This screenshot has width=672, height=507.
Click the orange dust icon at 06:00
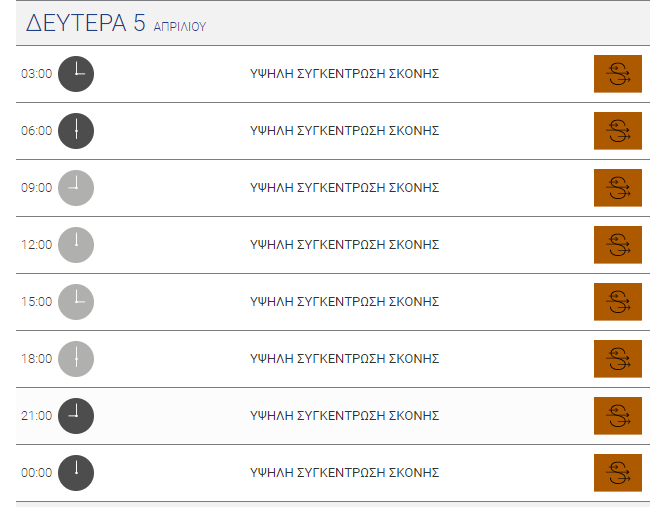618,131
